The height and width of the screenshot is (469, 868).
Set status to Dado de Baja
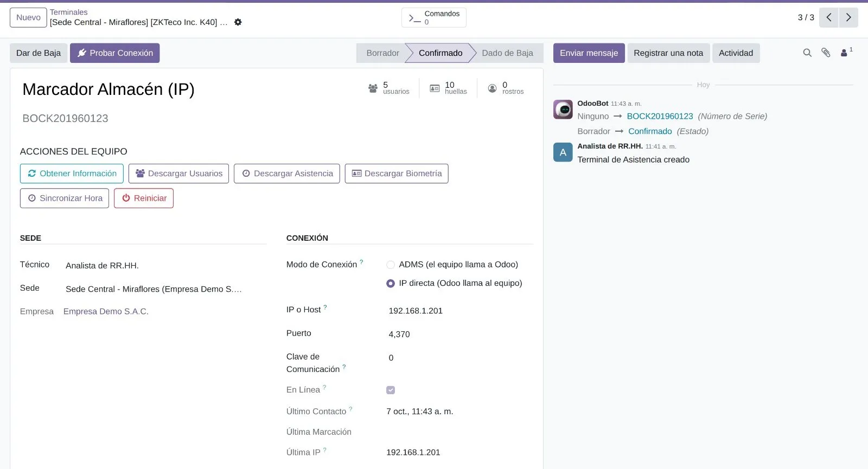click(x=507, y=53)
